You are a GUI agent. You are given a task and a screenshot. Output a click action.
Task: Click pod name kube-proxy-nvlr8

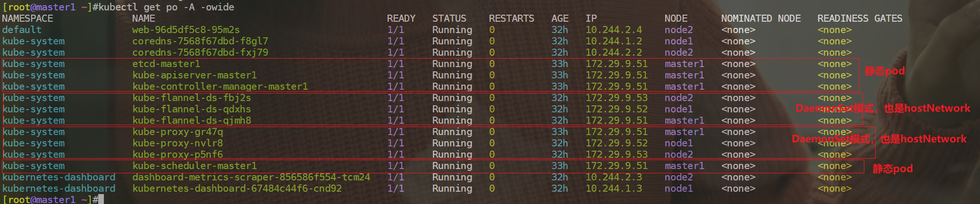(x=177, y=143)
